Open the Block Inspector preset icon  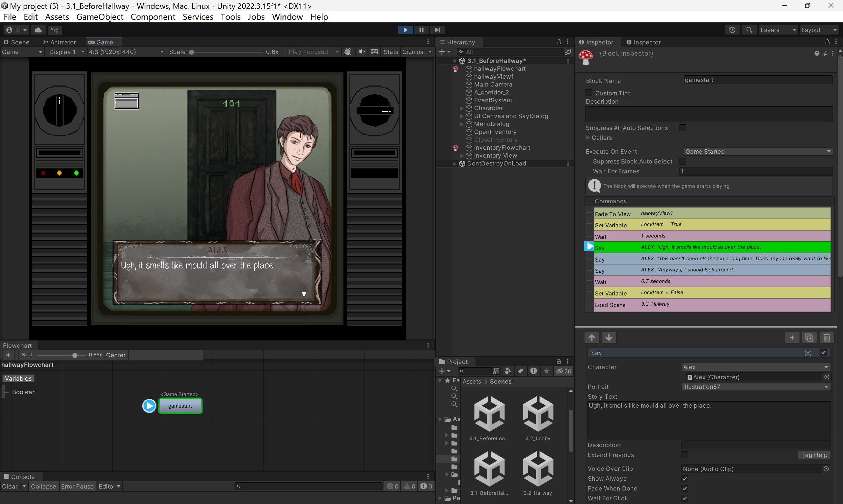[x=825, y=53]
